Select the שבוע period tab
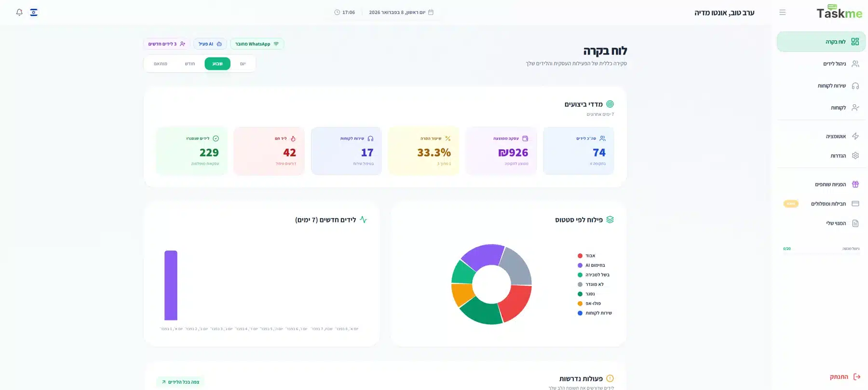This screenshot has height=390, width=868. click(217, 64)
